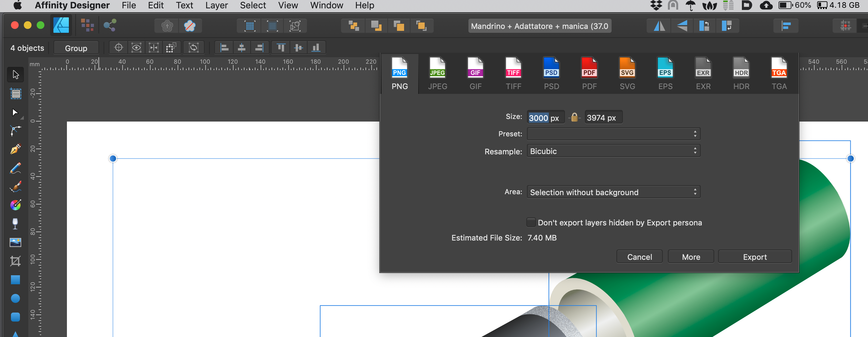This screenshot has height=337, width=868.
Task: Select the Rounded Rectangle tool
Action: [x=15, y=317]
